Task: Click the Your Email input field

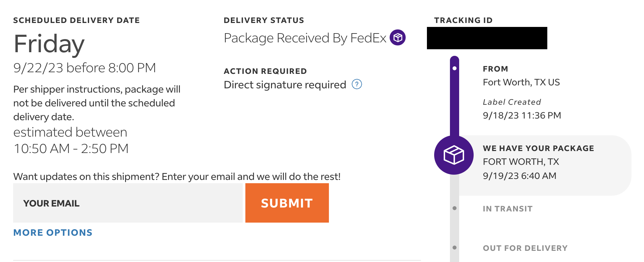Action: [x=128, y=203]
